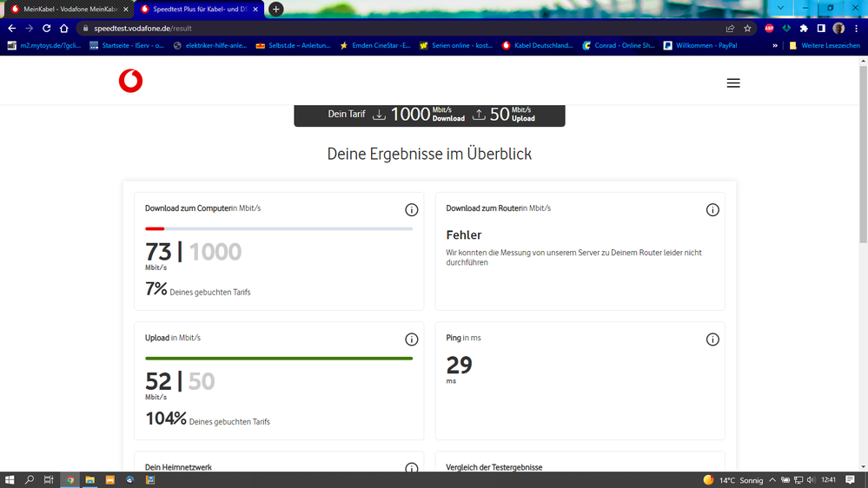Show info for Upload result

click(x=411, y=340)
